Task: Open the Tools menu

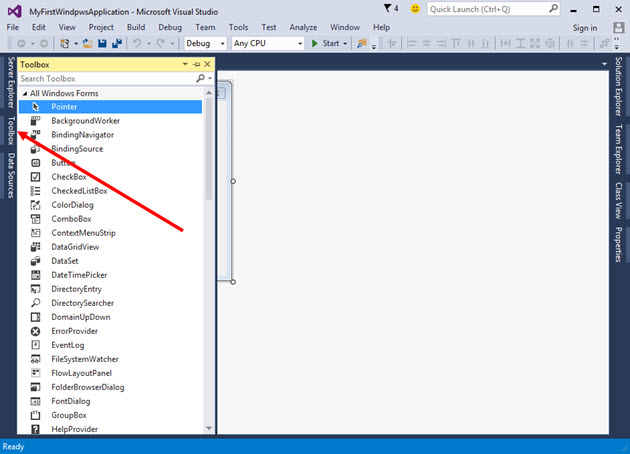Action: [238, 27]
